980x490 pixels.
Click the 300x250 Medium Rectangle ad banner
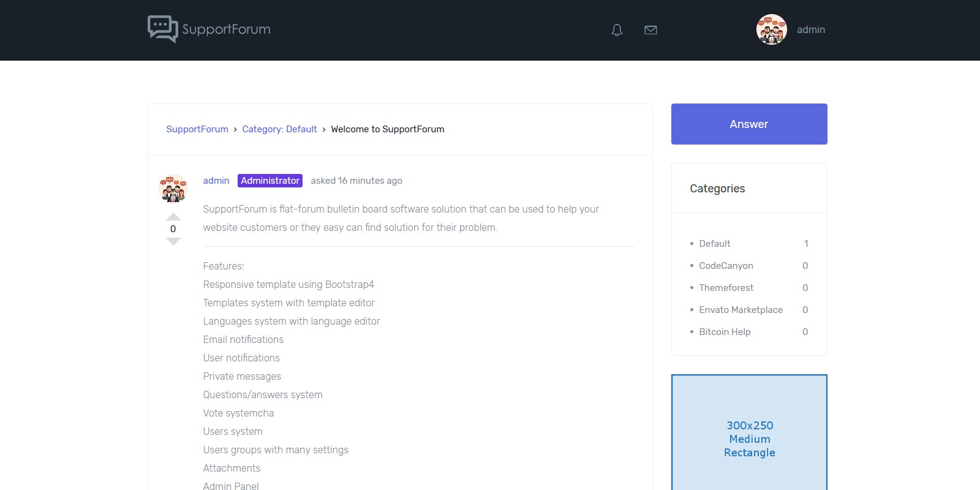tap(749, 439)
